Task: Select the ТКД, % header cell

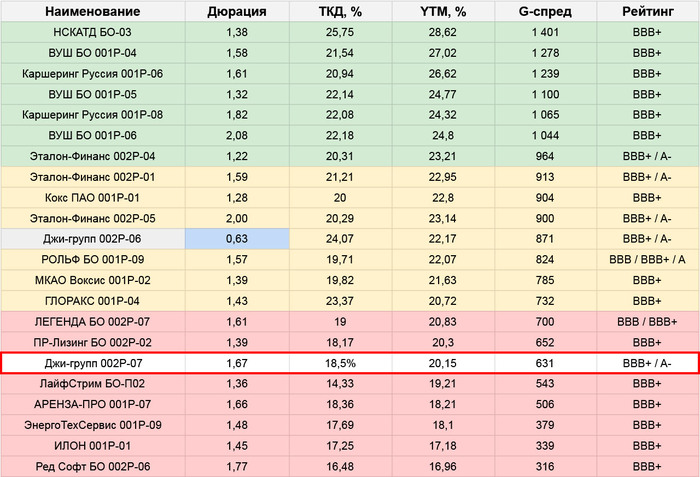Action: pos(340,11)
